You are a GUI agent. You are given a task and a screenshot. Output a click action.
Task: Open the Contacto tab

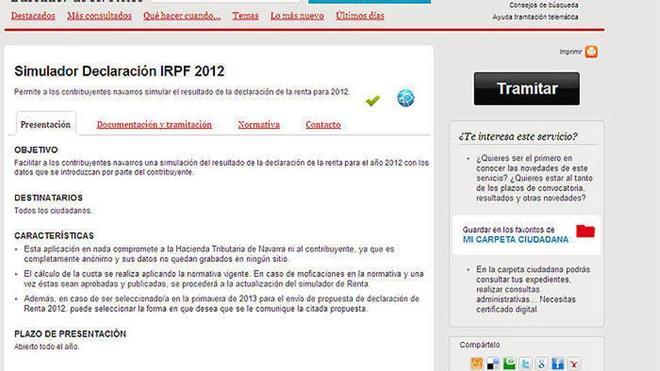(323, 125)
